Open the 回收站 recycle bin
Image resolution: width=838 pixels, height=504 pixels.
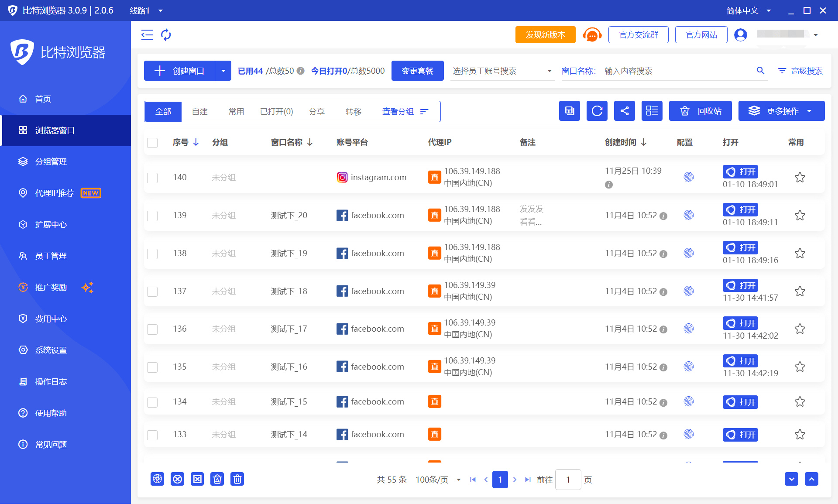pos(700,111)
